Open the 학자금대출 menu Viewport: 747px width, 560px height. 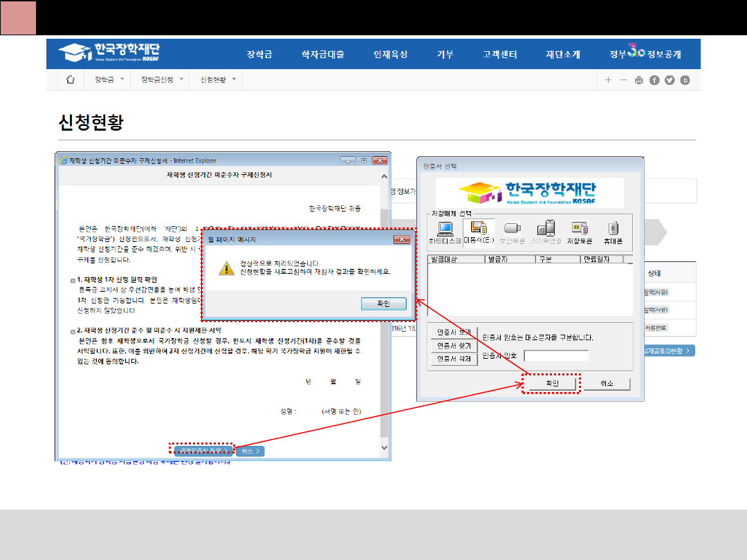pos(323,55)
